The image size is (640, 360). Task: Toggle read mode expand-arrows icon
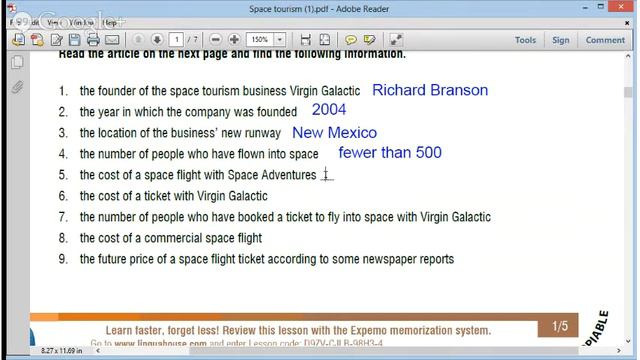[x=396, y=40]
